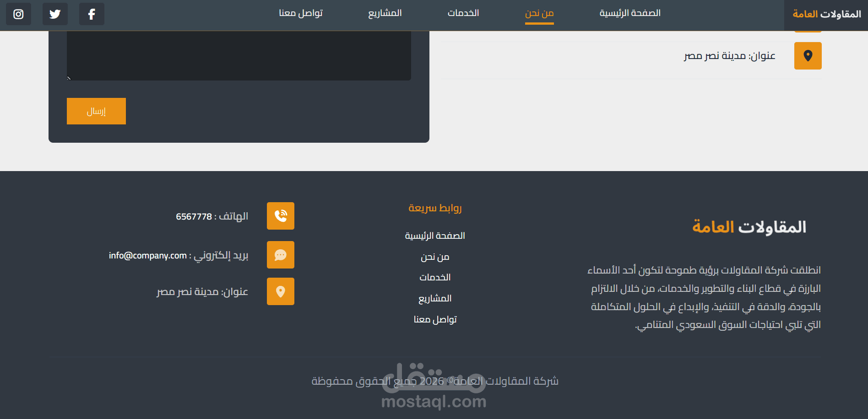Click the footer address عنوان: مدينة نصر مصر
Viewport: 868px width, 419px height.
[x=202, y=292]
